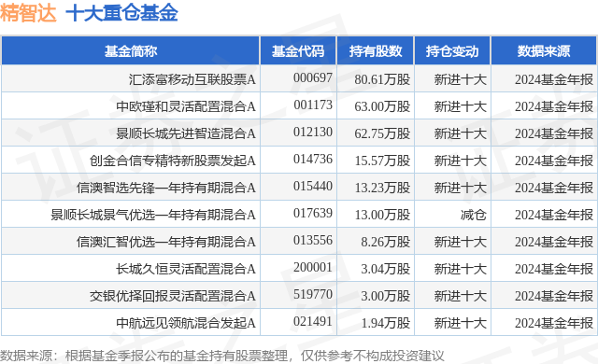Click the 数据来源 column header
This screenshot has width=598, height=364.
click(x=544, y=51)
